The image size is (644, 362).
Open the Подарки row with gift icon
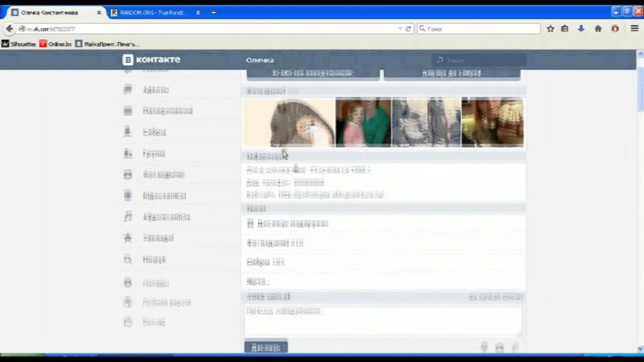[x=384, y=224]
